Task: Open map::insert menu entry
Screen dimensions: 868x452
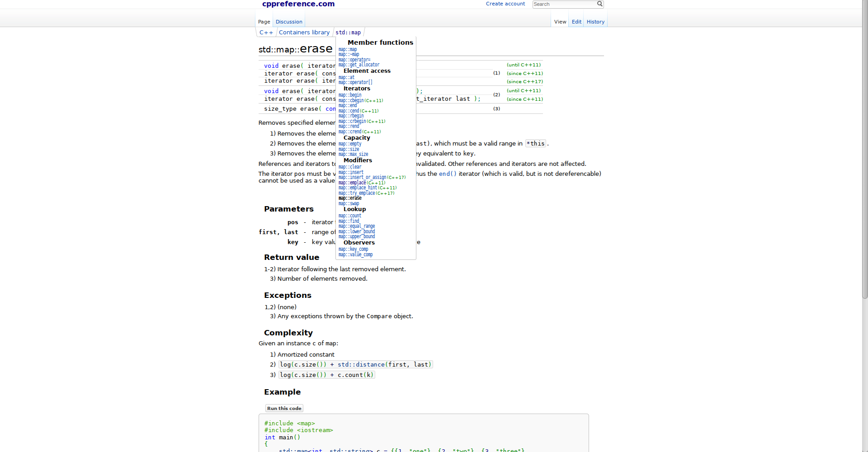Action: coord(351,172)
